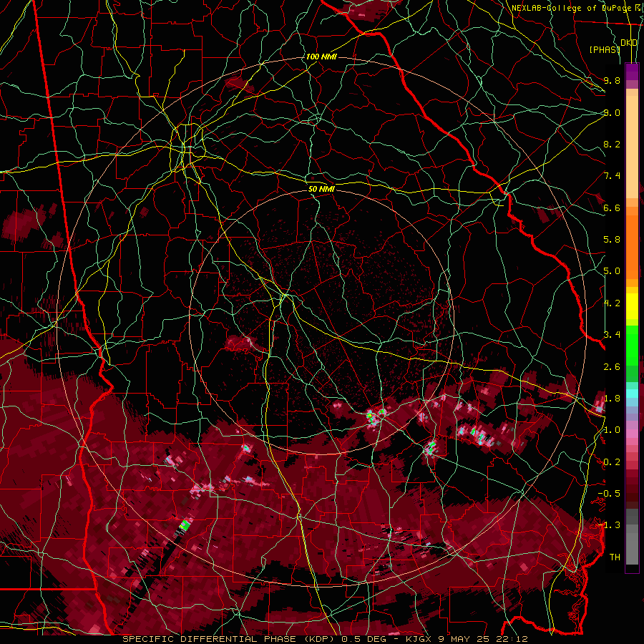Click the 9.8 value on the color scale
The width and height of the screenshot is (644, 644).
point(612,80)
